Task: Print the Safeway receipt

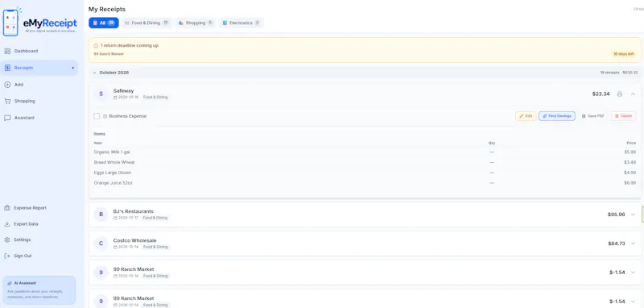Action: [x=620, y=94]
